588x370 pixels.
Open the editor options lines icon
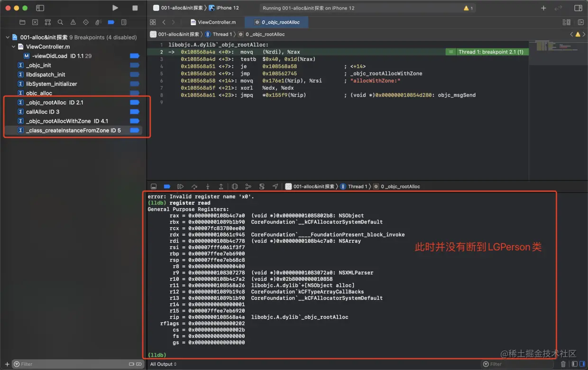point(566,22)
